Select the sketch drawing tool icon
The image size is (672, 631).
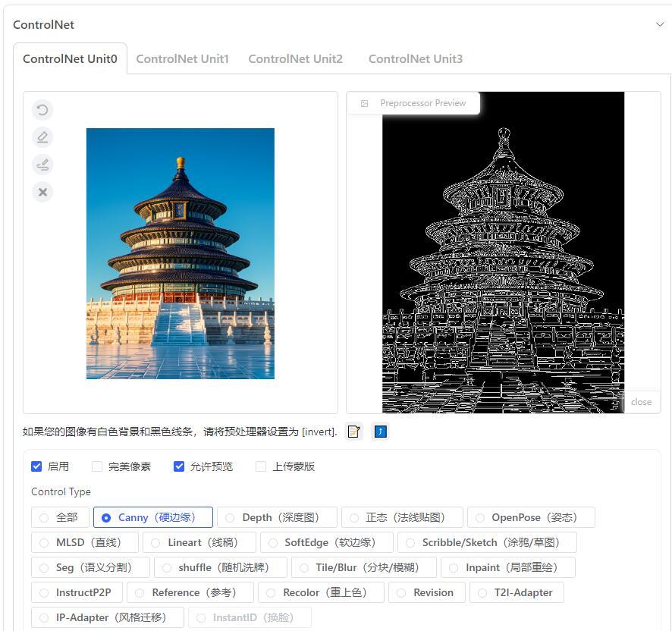[42, 165]
